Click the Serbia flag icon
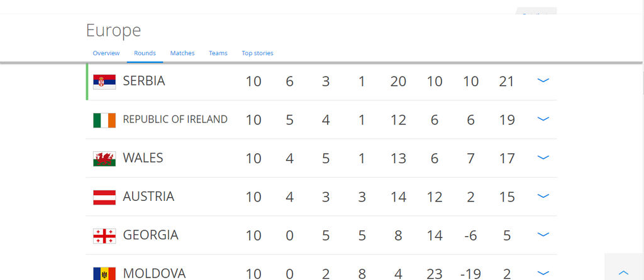Screen dimensions: 644x280 104,82
